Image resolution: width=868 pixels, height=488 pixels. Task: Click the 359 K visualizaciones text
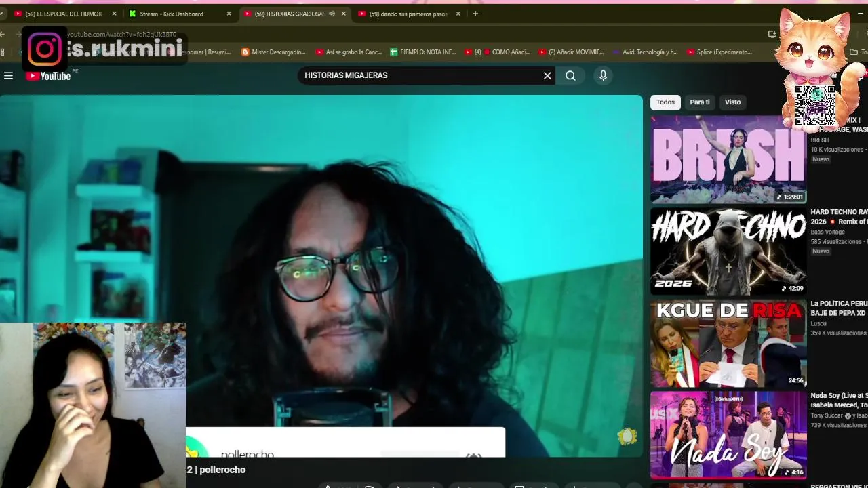[x=838, y=333]
